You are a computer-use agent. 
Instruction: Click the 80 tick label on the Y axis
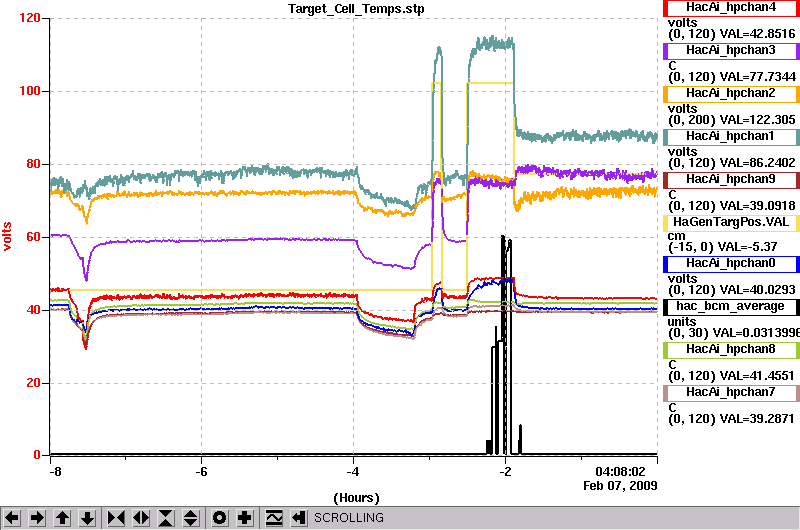tap(33, 164)
